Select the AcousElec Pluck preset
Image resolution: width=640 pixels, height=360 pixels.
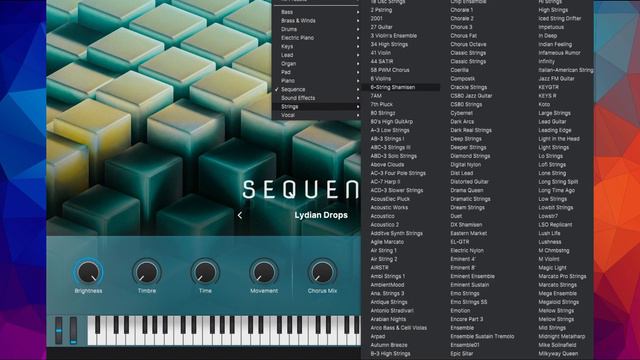390,199
